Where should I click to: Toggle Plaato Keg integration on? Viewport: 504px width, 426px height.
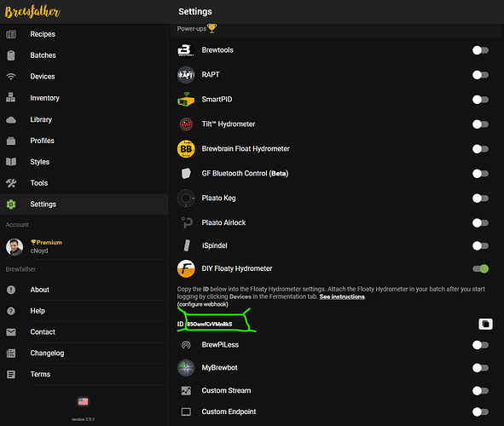point(480,198)
